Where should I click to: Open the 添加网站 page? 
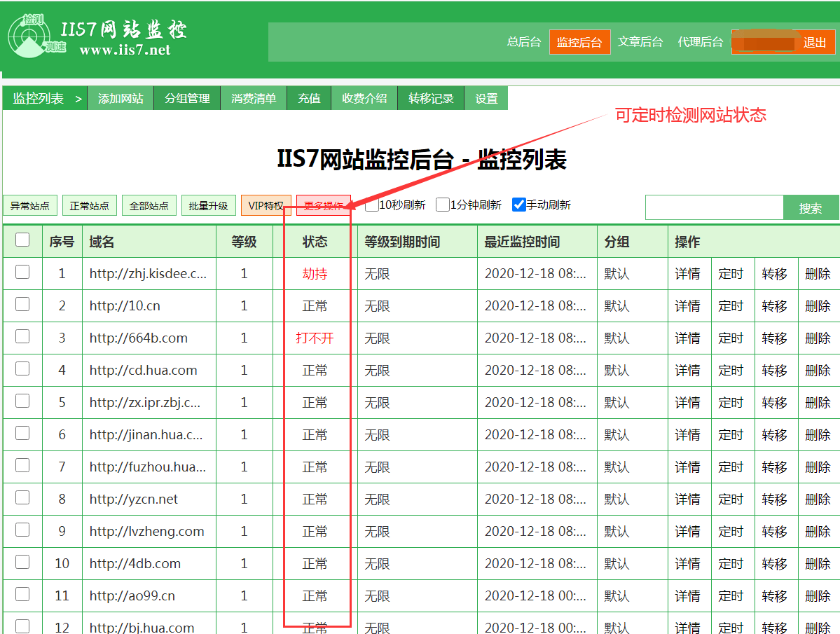[x=123, y=98]
